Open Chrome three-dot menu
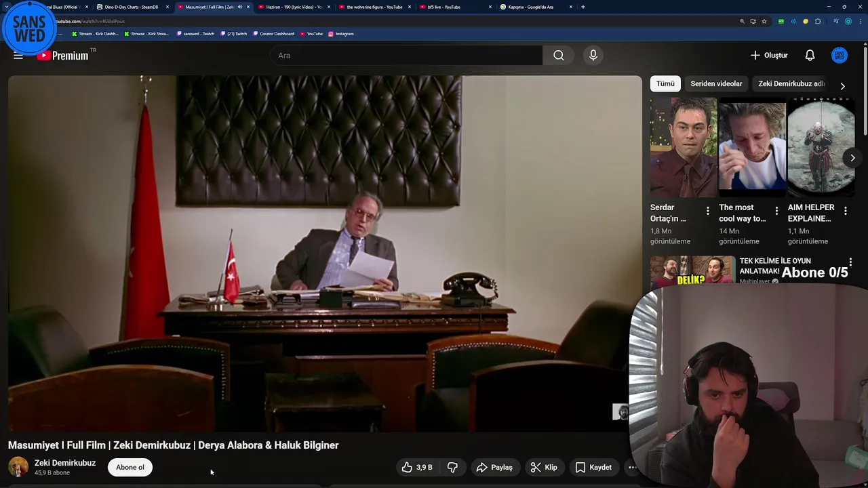Viewport: 868px width, 488px height. click(861, 21)
